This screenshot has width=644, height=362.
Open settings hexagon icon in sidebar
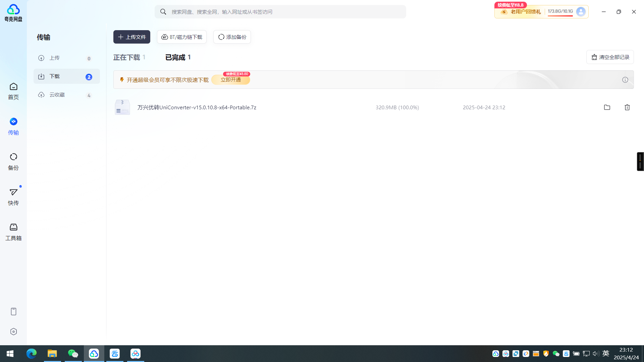[x=13, y=331]
